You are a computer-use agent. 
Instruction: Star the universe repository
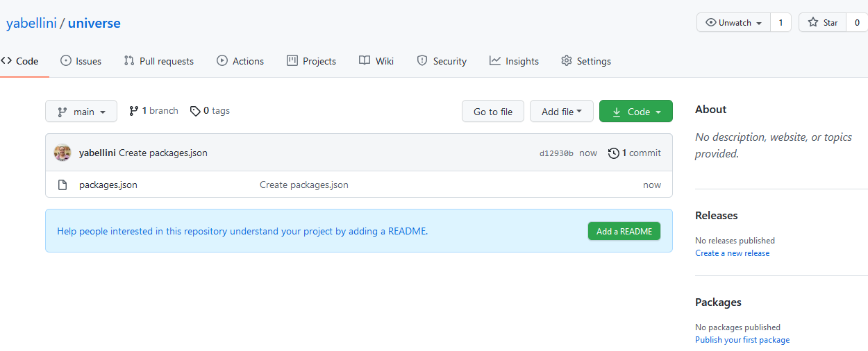[823, 22]
